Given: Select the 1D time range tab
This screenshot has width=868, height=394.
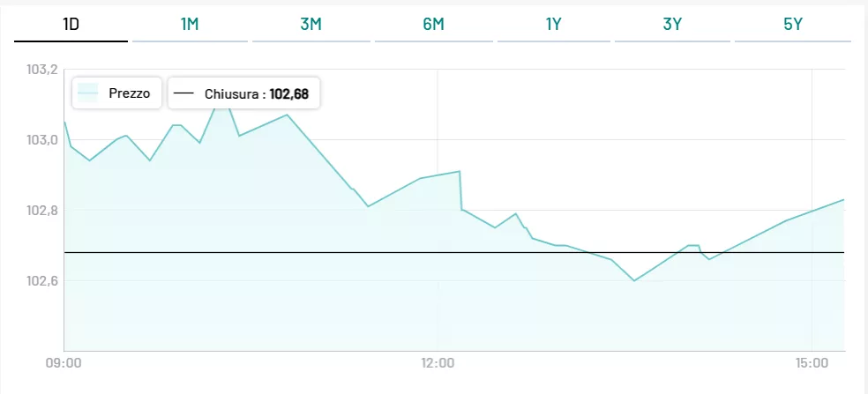Looking at the screenshot, I should point(71,25).
